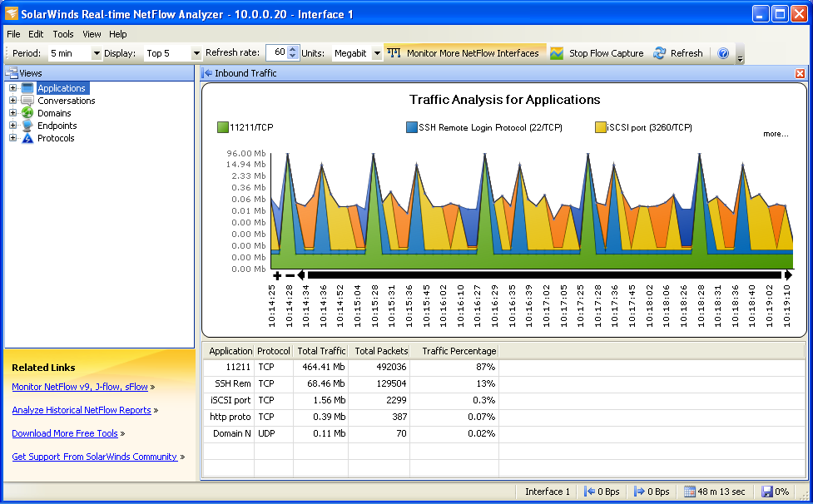Click the Total Traffic column header
This screenshot has height=504, width=813.
321,350
